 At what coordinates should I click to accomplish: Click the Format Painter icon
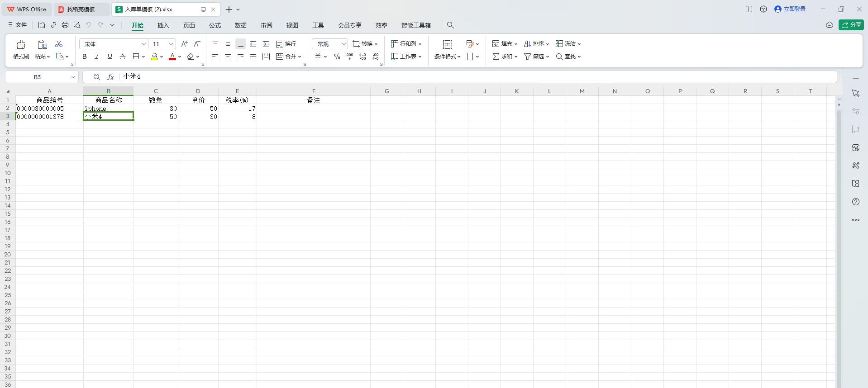click(x=21, y=44)
